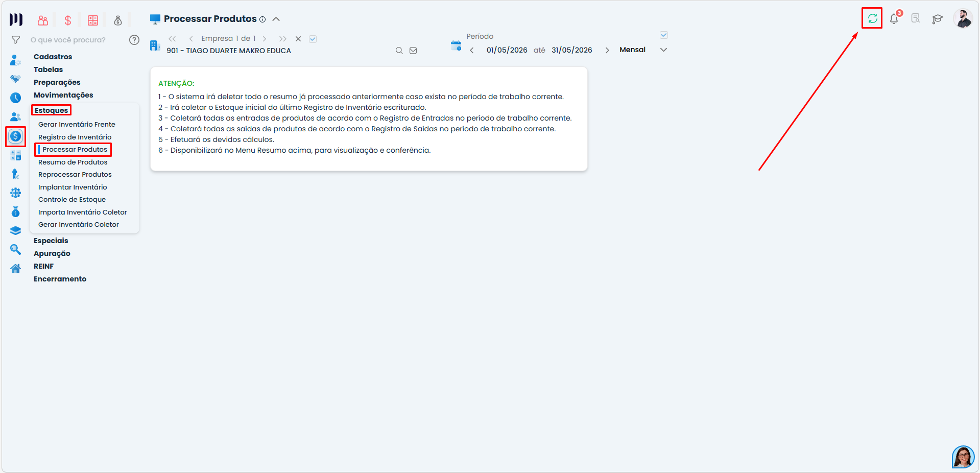980x473 pixels.
Task: Open the notifications bell
Action: (x=894, y=19)
